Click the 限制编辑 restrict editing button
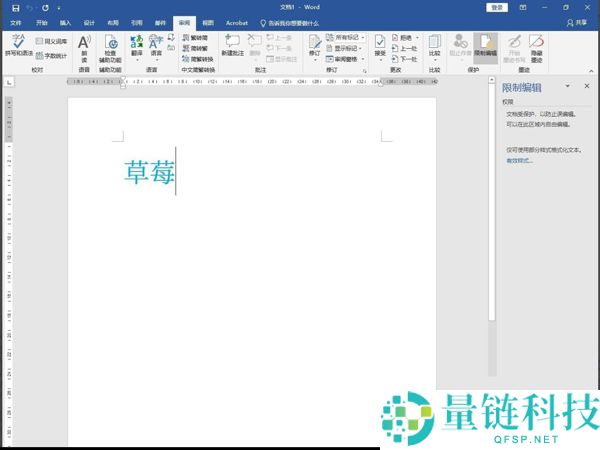 [484, 46]
